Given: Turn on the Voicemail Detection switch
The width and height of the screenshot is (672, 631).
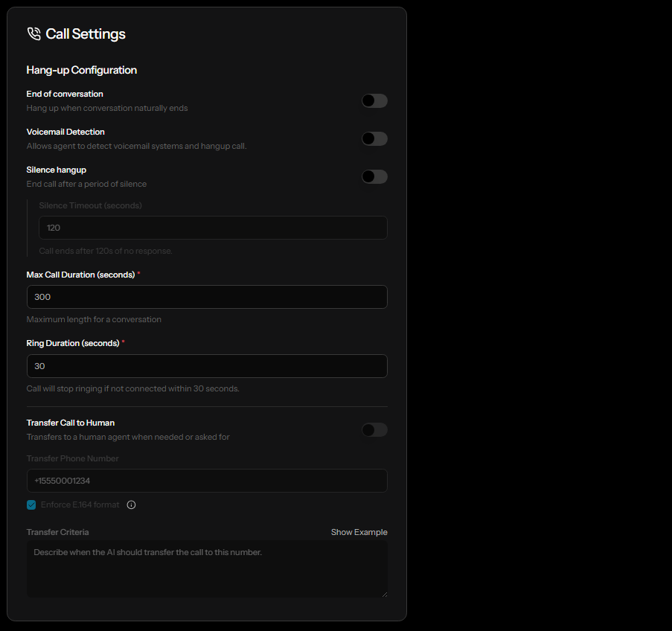Looking at the screenshot, I should 374,138.
